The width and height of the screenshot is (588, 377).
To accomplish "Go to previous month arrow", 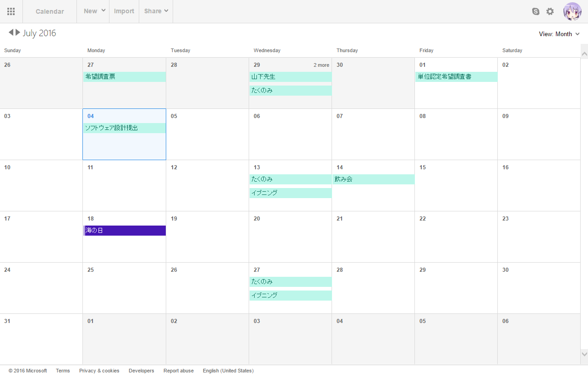I will pyautogui.click(x=11, y=32).
